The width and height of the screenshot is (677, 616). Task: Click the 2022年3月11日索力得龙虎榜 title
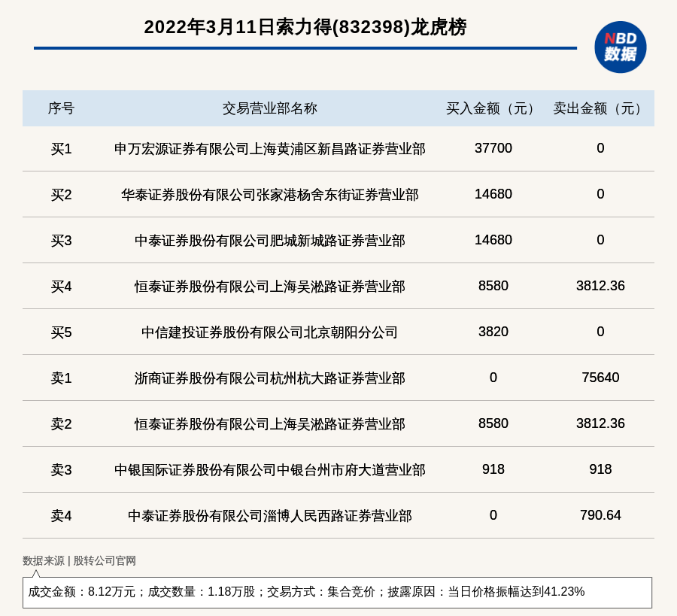305,27
